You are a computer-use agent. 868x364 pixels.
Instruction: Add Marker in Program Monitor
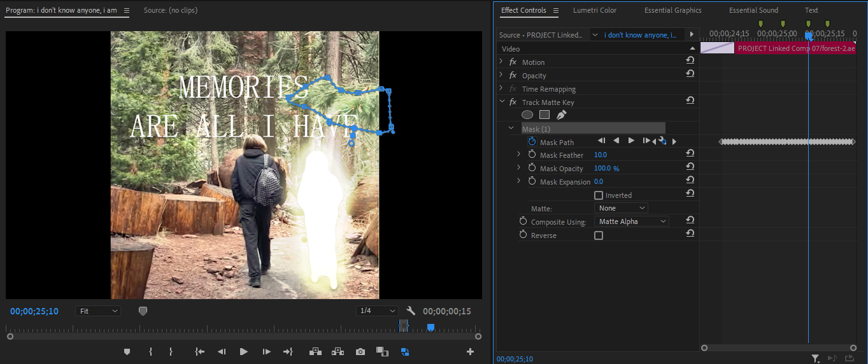[x=127, y=351]
